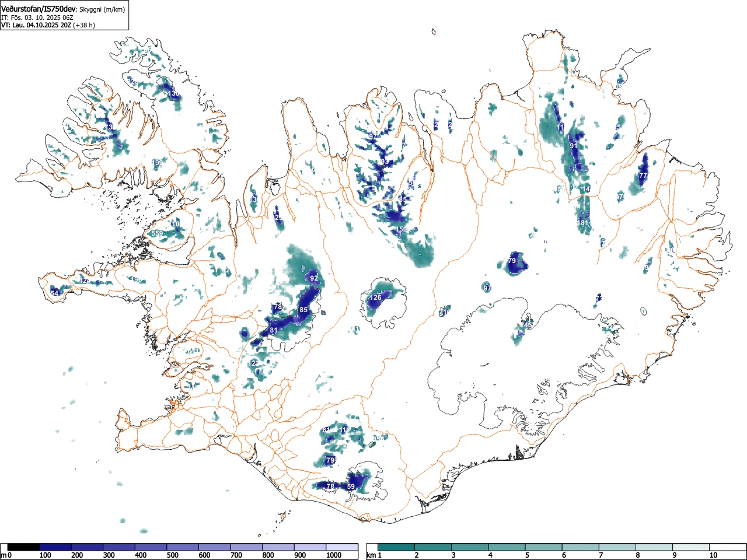Click the 559 value label in the west
The image size is (747, 560).
click(158, 233)
